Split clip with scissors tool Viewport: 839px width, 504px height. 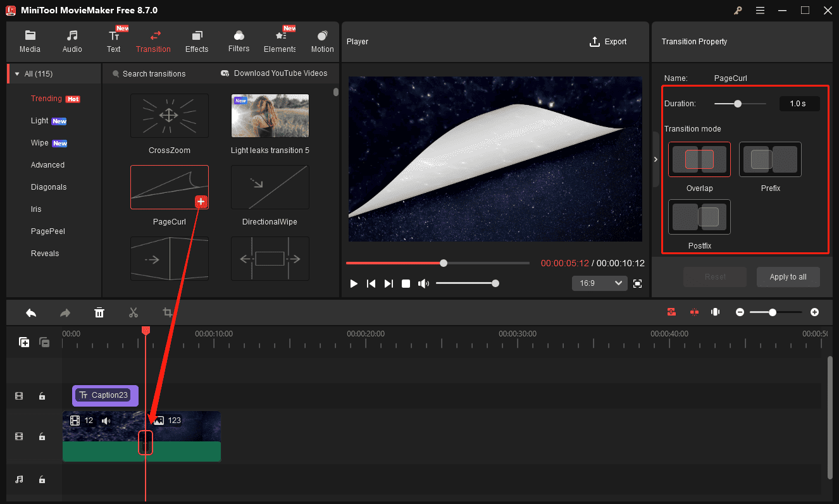coord(133,312)
